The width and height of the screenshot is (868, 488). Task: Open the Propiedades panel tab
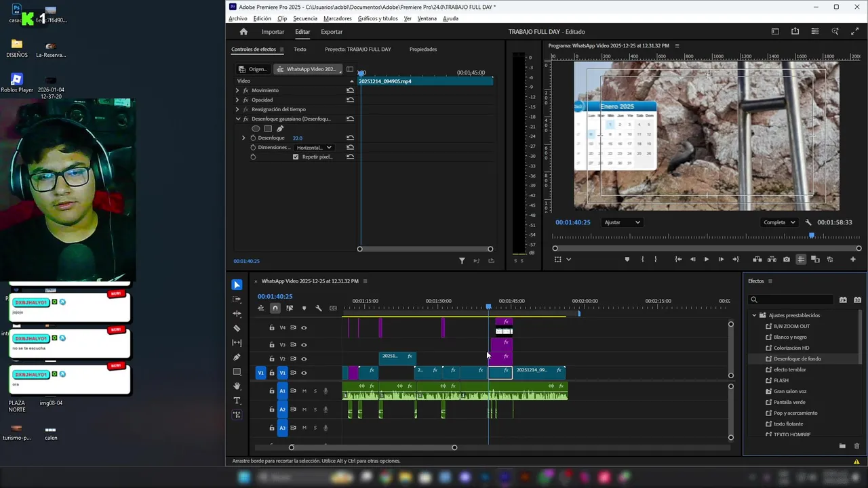(x=423, y=49)
